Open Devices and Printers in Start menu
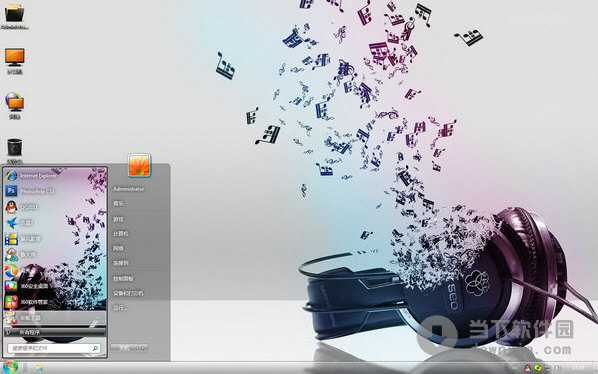 click(x=128, y=293)
